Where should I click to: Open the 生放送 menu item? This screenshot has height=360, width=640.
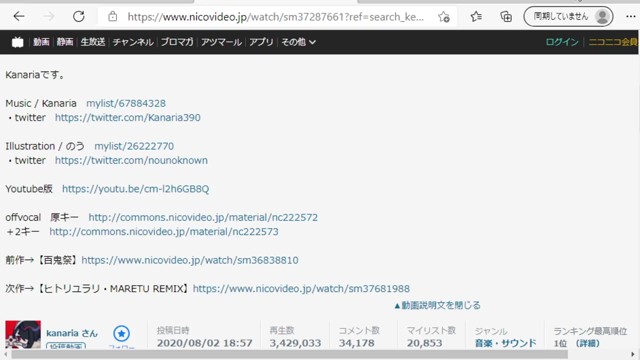click(93, 42)
